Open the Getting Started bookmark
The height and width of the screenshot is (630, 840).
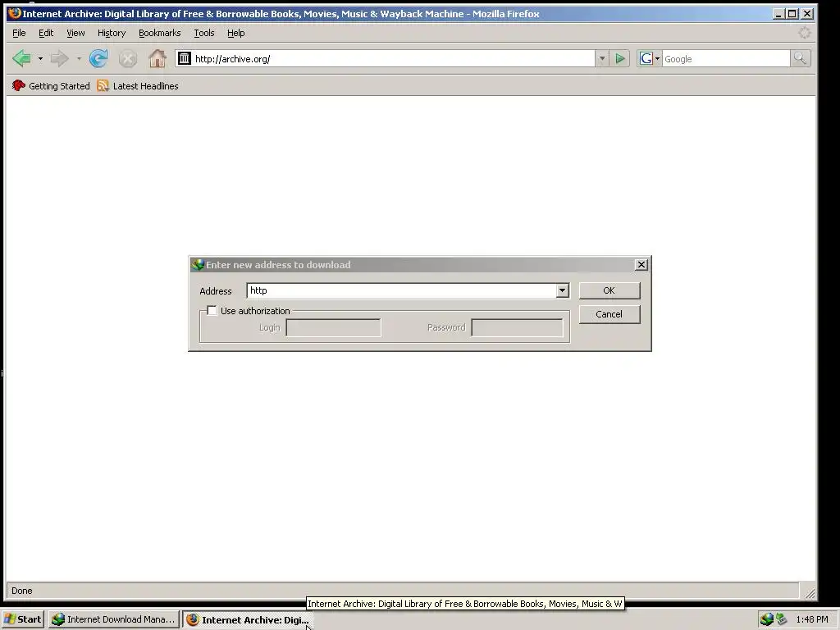pos(51,85)
